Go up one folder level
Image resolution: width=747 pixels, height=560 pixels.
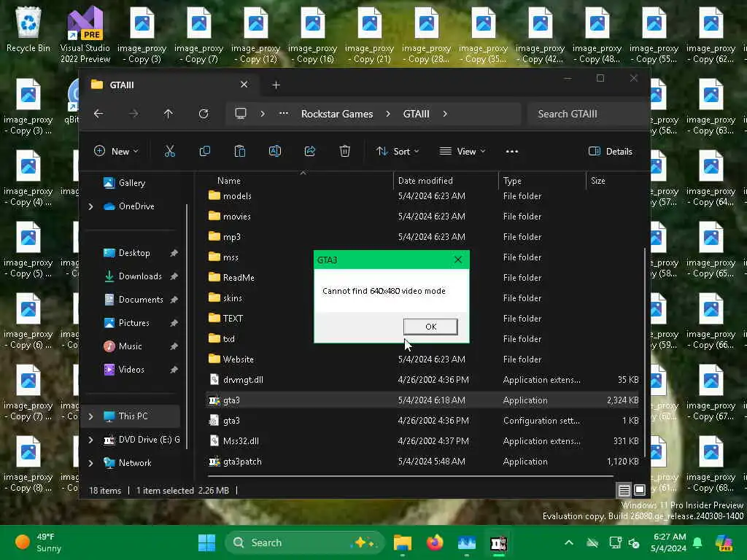coord(169,114)
